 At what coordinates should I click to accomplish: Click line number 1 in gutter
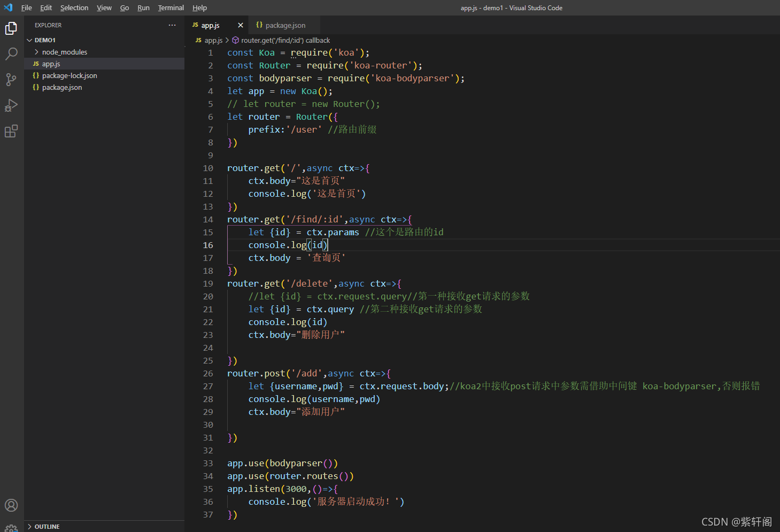coord(211,52)
